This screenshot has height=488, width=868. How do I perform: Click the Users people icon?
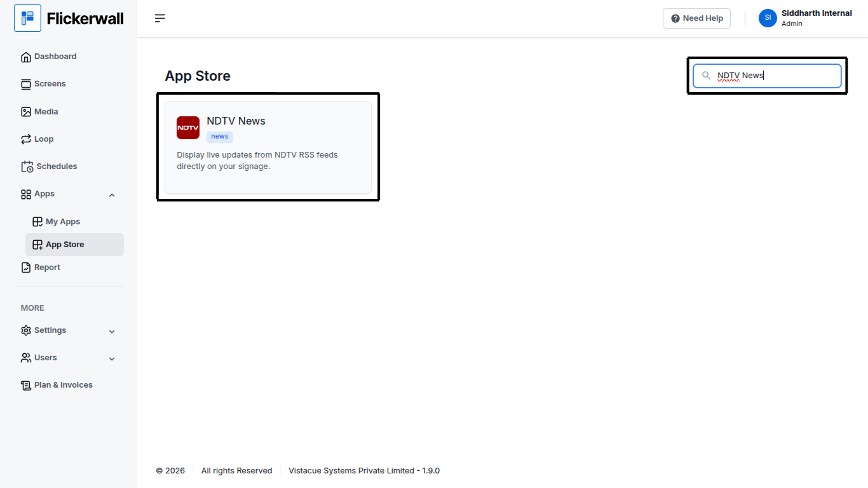26,358
